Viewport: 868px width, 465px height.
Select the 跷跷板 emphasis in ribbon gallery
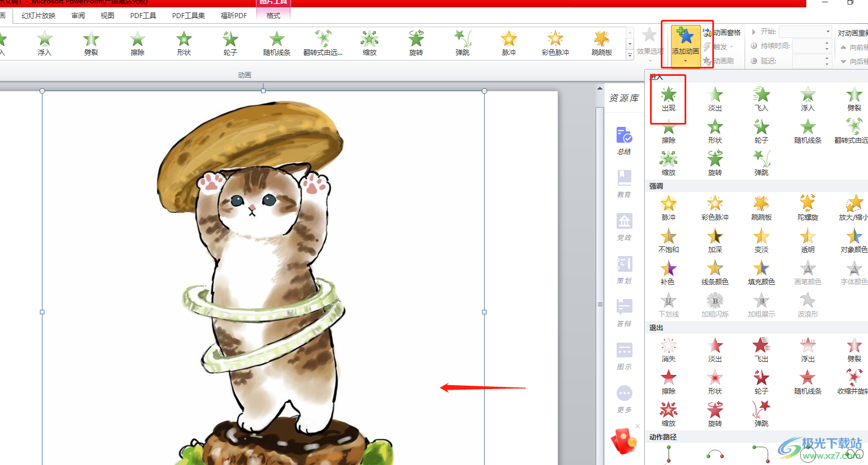pyautogui.click(x=602, y=44)
